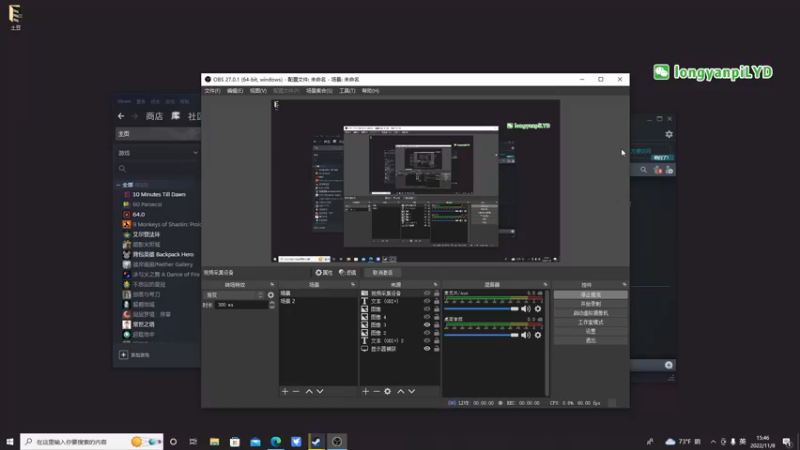The width and height of the screenshot is (800, 450).
Task: Click the Steam library search magnifier
Action: tap(122, 168)
